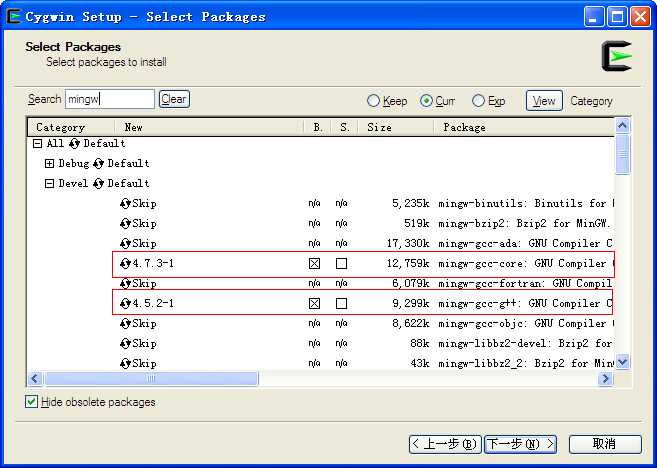
Task: Click cycle icon next to mingw-binutils Skip
Action: [x=125, y=204]
